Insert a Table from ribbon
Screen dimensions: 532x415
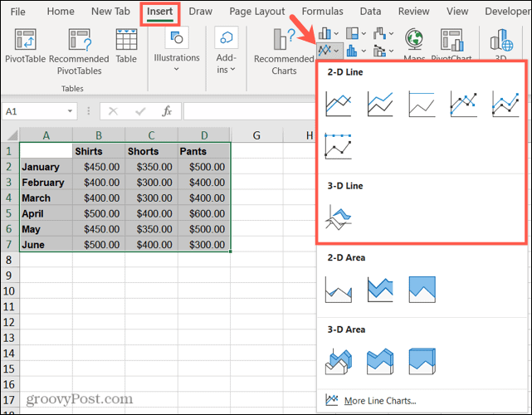point(126,46)
